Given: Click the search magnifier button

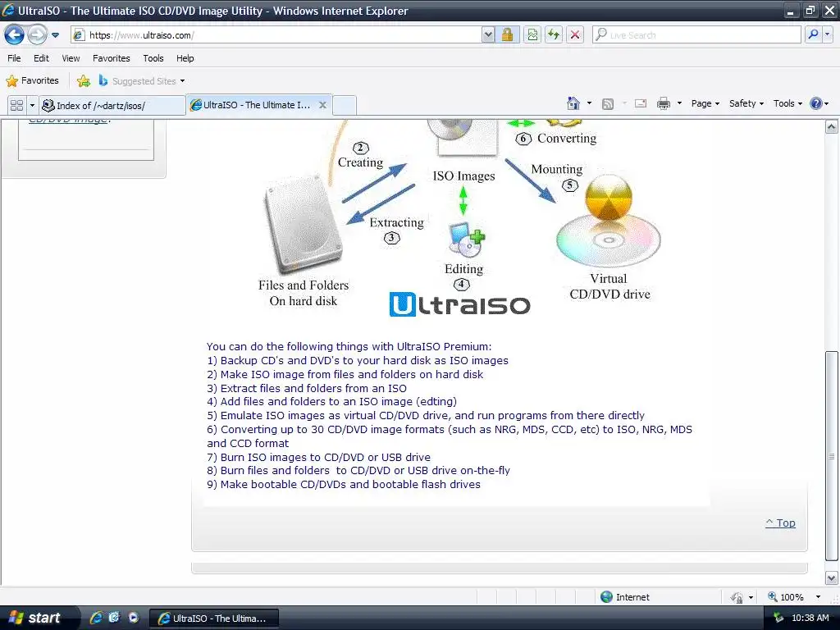Looking at the screenshot, I should tap(813, 34).
